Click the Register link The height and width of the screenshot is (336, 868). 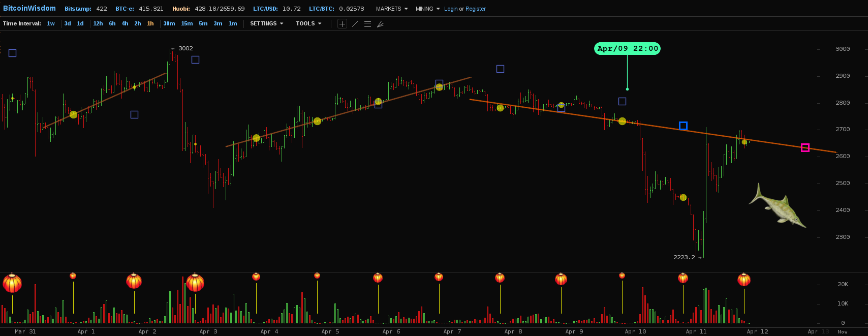click(x=476, y=9)
